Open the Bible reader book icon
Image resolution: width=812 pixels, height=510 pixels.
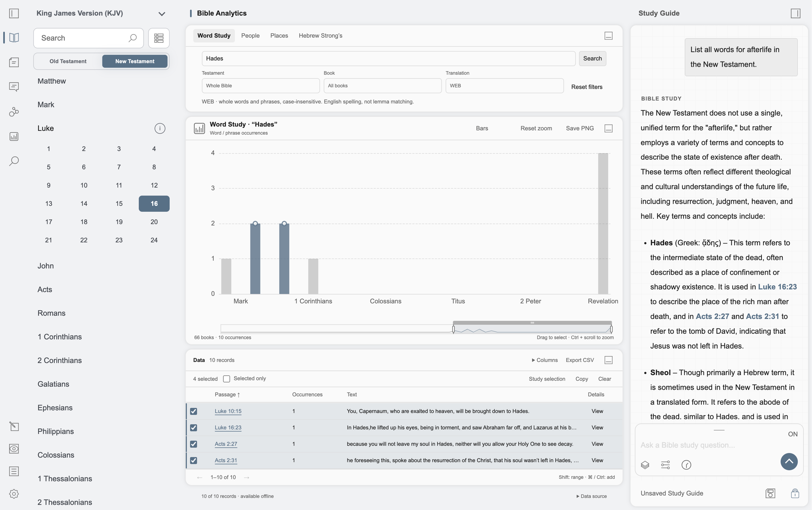pos(14,38)
